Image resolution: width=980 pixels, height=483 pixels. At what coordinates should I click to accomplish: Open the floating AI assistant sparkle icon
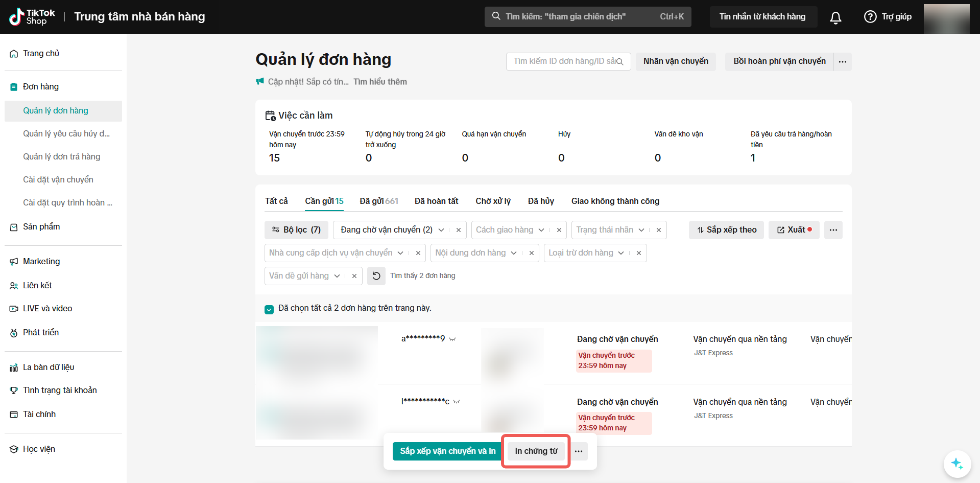click(957, 464)
